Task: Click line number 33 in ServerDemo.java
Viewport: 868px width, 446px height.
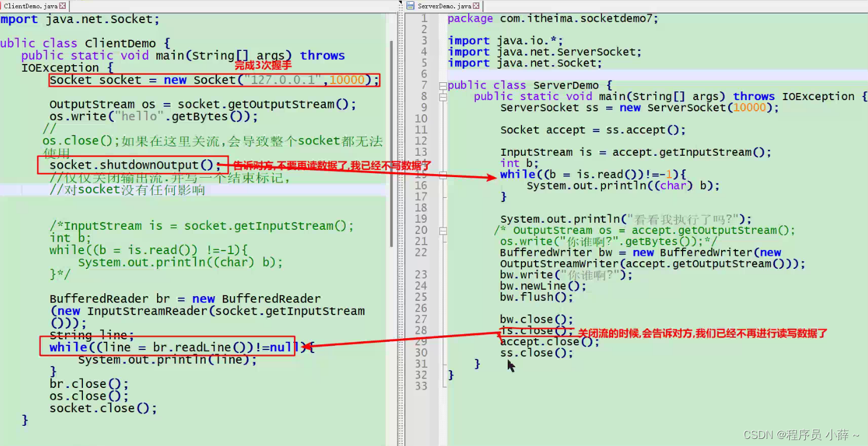Action: click(421, 386)
